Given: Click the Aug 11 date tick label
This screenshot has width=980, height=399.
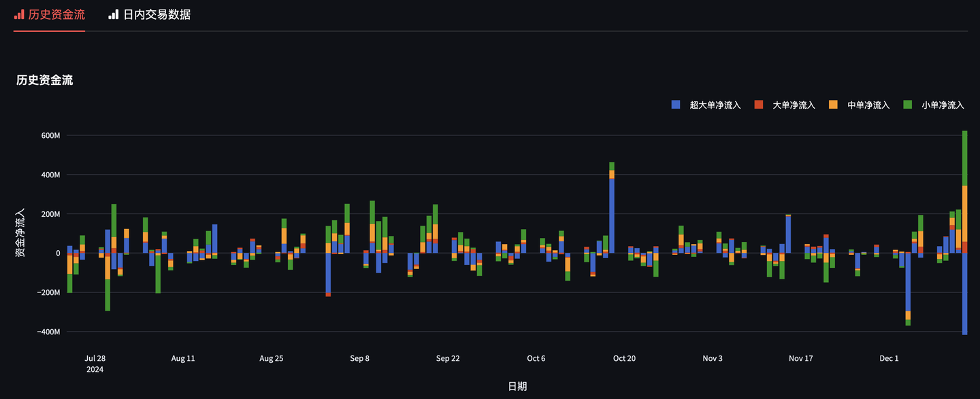Looking at the screenshot, I should tap(183, 358).
